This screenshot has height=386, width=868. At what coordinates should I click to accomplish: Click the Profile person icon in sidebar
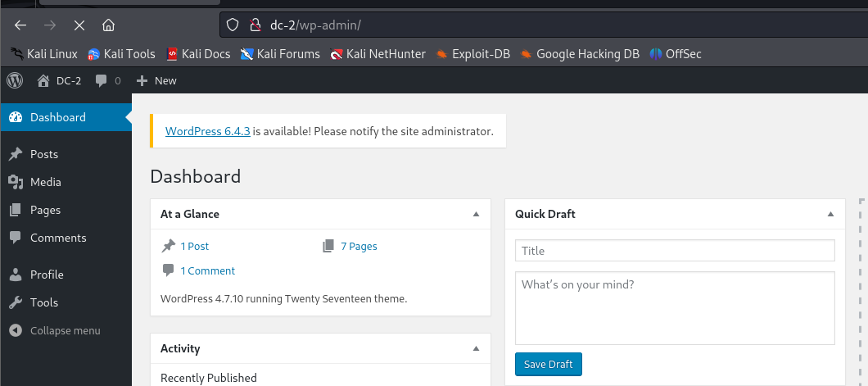pos(16,275)
